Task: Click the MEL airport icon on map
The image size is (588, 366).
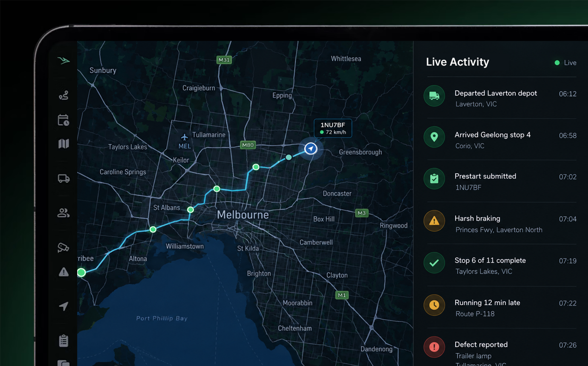Action: click(185, 137)
